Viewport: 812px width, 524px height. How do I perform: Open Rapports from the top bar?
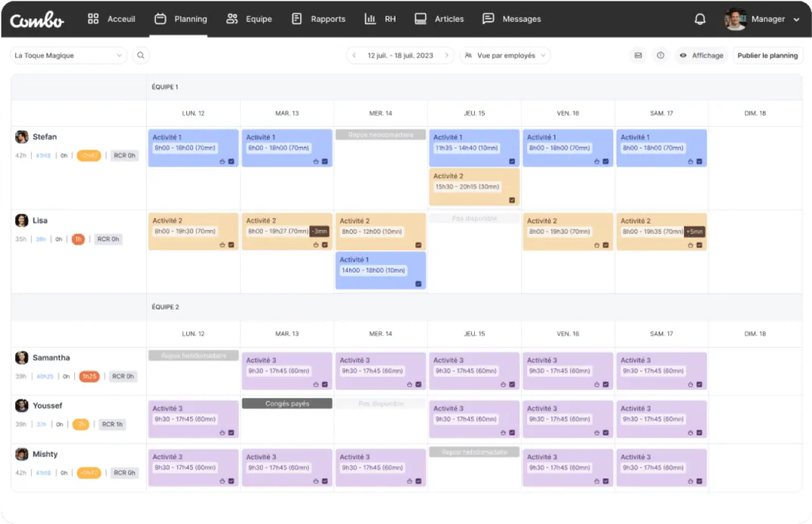point(296,19)
